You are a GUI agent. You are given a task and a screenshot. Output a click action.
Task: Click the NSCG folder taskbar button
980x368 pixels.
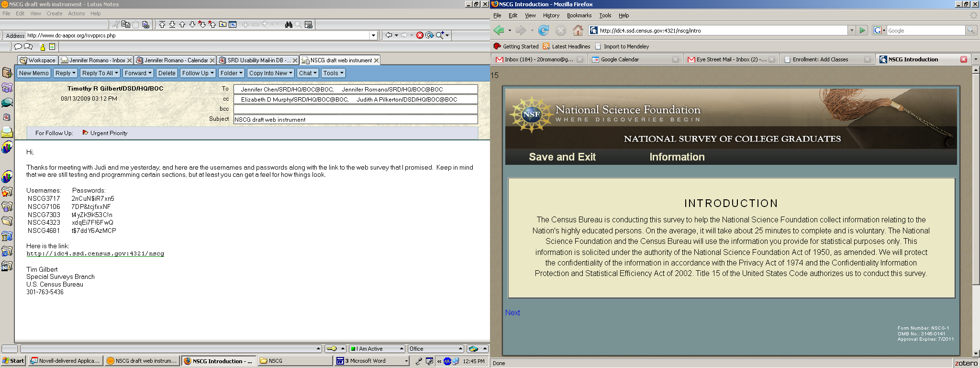[x=295, y=361]
